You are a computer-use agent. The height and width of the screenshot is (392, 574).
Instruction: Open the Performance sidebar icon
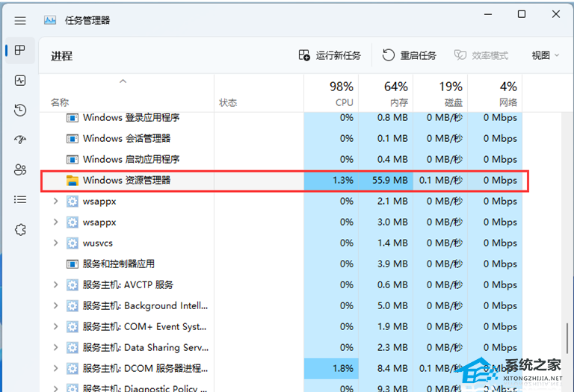[x=20, y=81]
